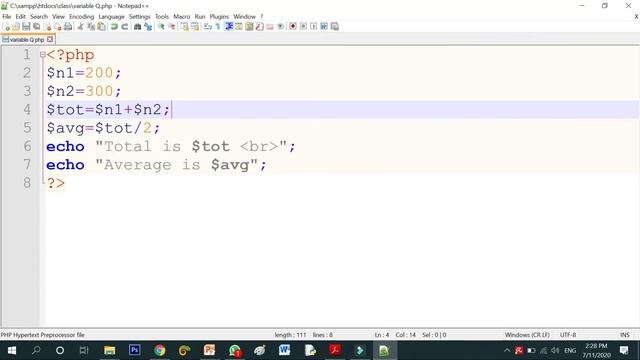
Task: Expand hidden system tray icons chevron
Action: point(507,350)
